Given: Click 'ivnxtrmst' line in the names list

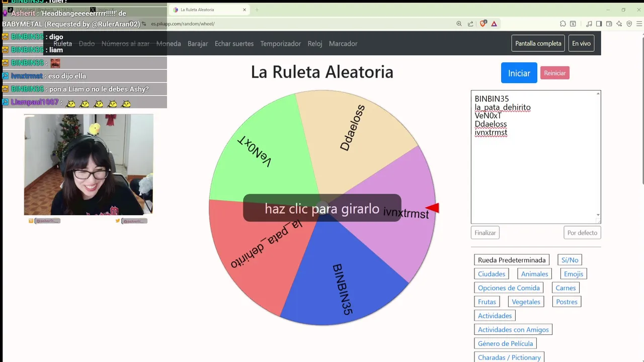Looking at the screenshot, I should pyautogui.click(x=491, y=133).
